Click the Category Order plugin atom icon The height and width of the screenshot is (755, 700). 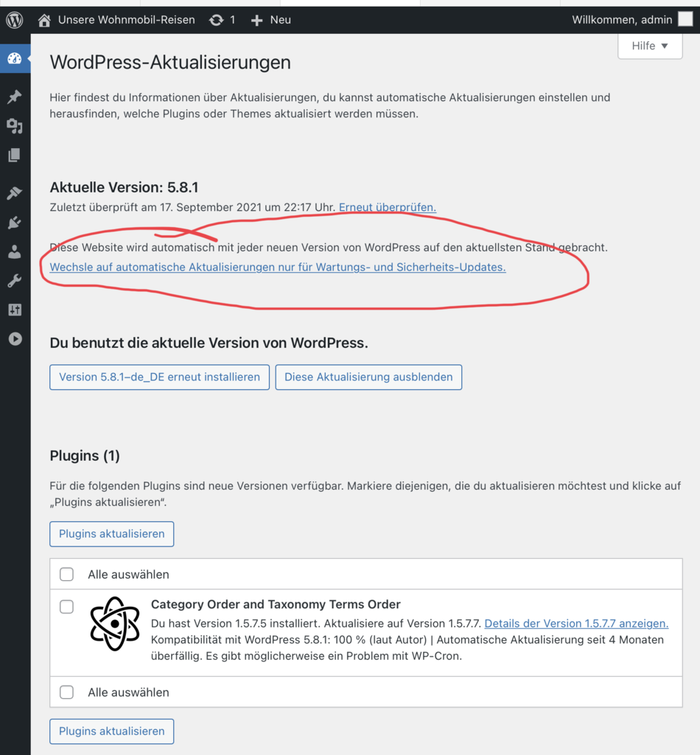115,624
